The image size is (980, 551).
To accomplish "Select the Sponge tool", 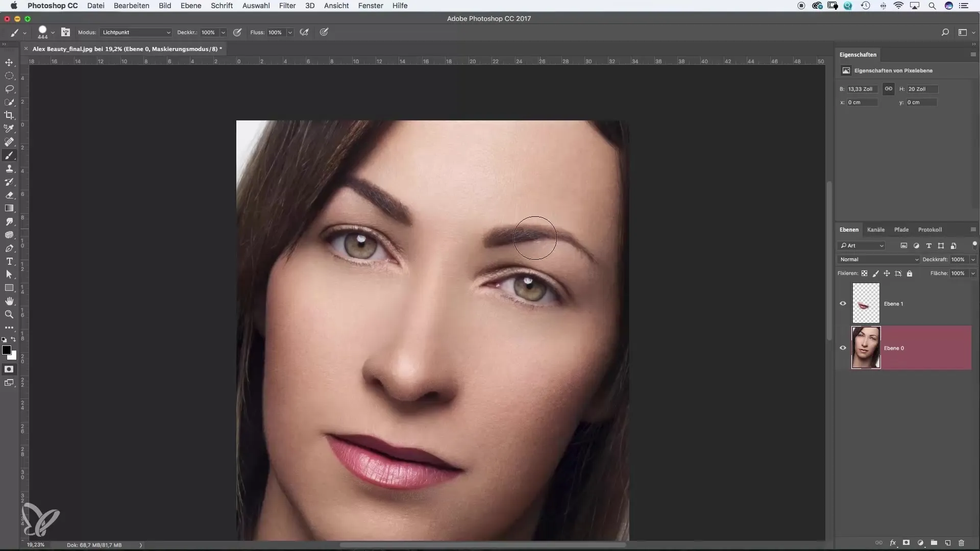I will (9, 235).
